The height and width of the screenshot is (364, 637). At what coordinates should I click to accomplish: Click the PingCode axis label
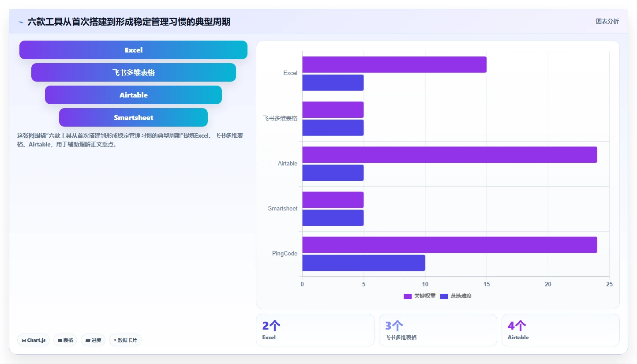pos(285,254)
